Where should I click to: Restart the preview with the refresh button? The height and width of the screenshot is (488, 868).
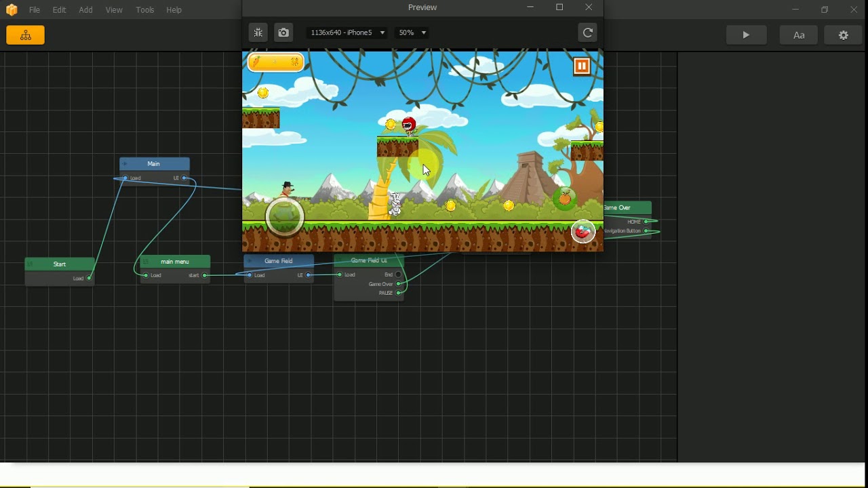588,33
